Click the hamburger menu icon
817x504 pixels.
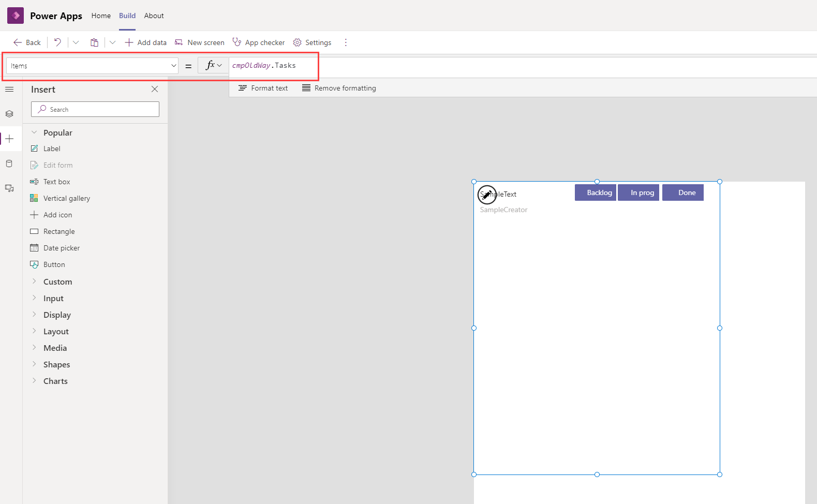pos(9,90)
